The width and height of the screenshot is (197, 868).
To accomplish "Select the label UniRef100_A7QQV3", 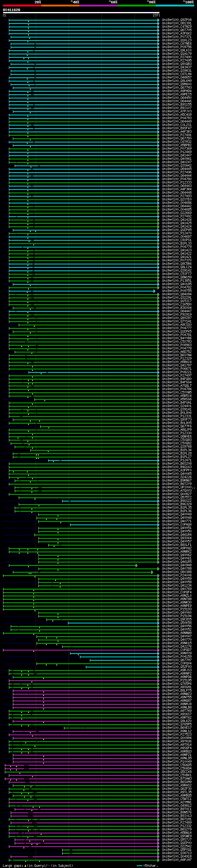I will [x=177, y=491].
